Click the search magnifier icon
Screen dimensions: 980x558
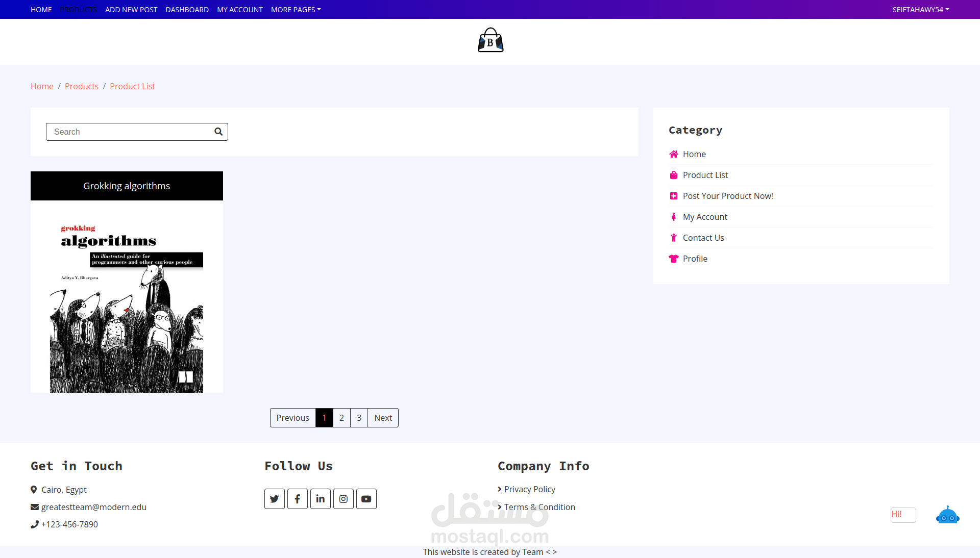click(x=218, y=132)
